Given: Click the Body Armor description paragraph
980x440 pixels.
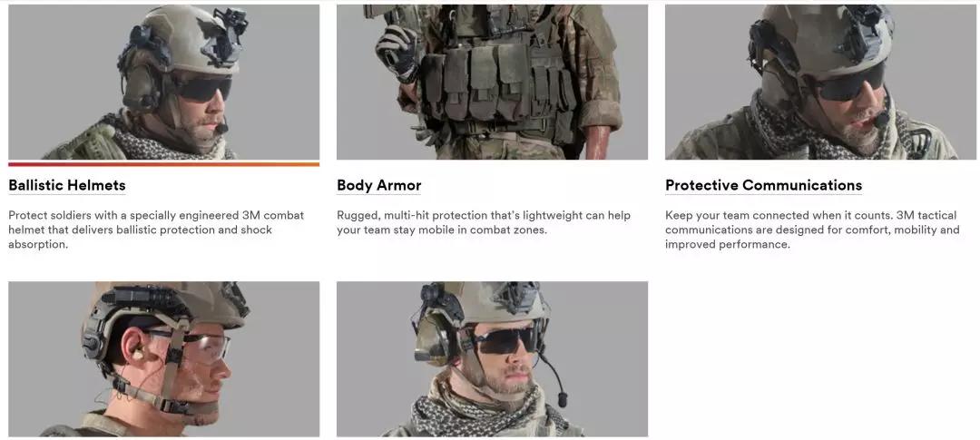Looking at the screenshot, I should point(484,222).
